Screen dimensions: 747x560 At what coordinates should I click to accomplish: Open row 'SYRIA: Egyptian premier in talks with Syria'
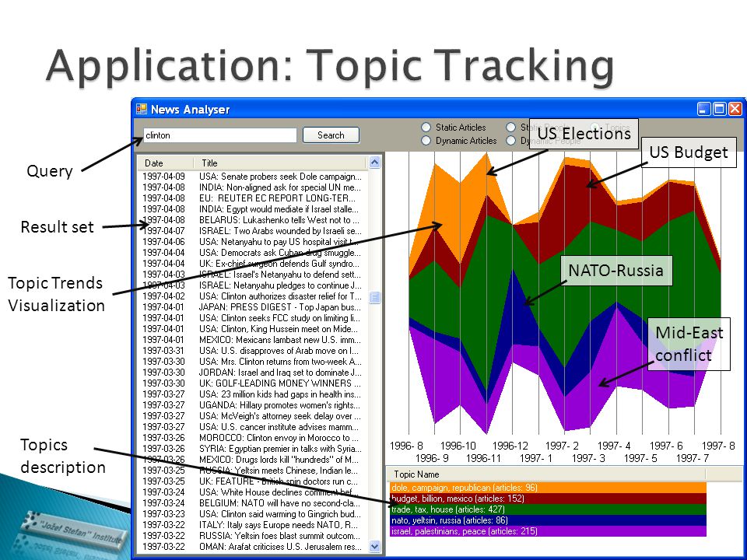pyautogui.click(x=252, y=449)
